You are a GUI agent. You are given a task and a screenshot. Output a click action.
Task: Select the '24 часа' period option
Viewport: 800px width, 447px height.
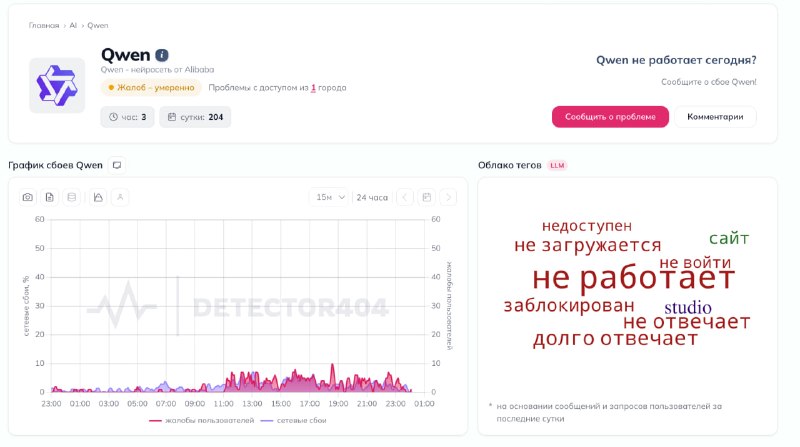click(372, 197)
